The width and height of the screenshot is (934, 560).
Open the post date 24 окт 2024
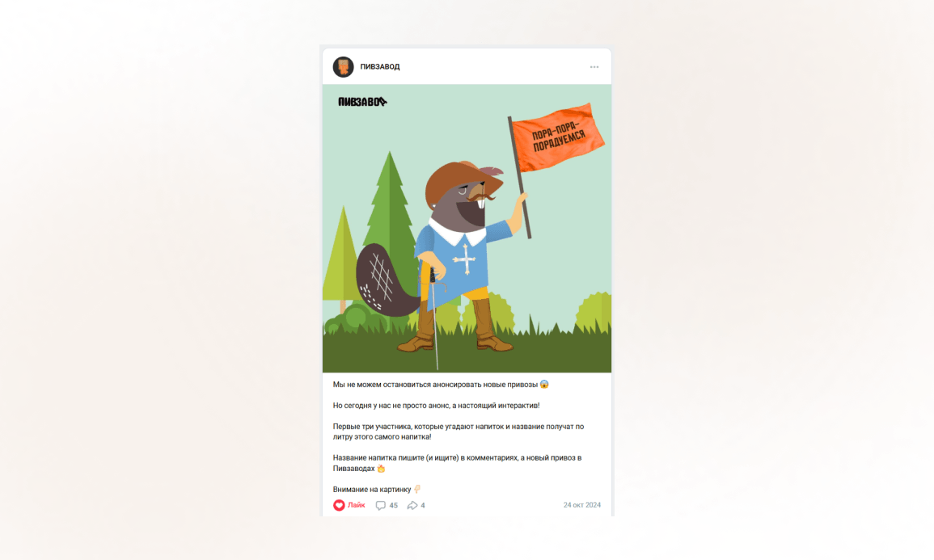(x=582, y=505)
